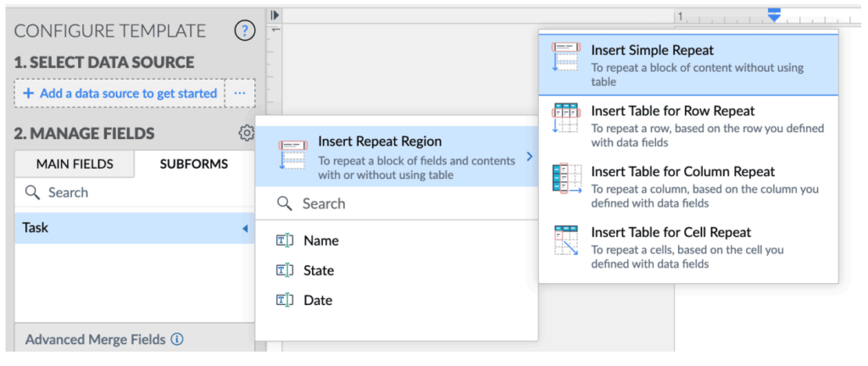Open the data source more options ellipsis

(240, 93)
